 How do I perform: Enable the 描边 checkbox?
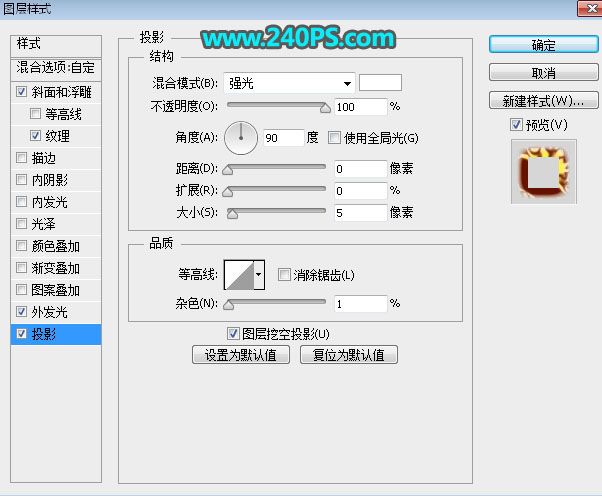tap(22, 158)
